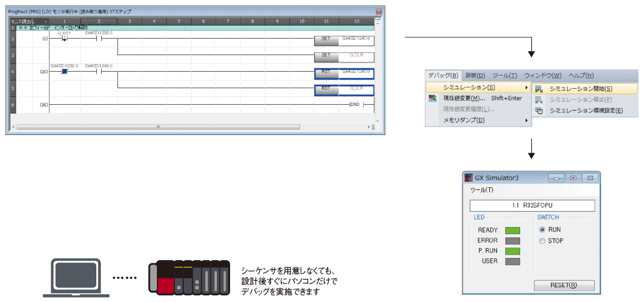The width and height of the screenshot is (644, 302).
Task: Click the PLC sequencer hardware illustration
Action: (x=189, y=277)
